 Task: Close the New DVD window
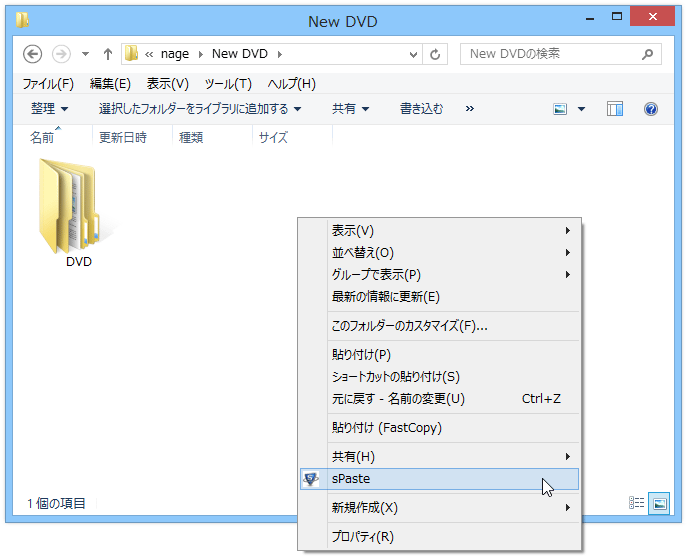[652, 17]
